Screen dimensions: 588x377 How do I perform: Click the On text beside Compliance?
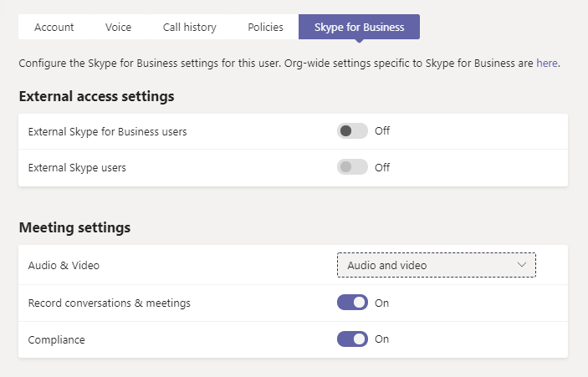pos(381,339)
